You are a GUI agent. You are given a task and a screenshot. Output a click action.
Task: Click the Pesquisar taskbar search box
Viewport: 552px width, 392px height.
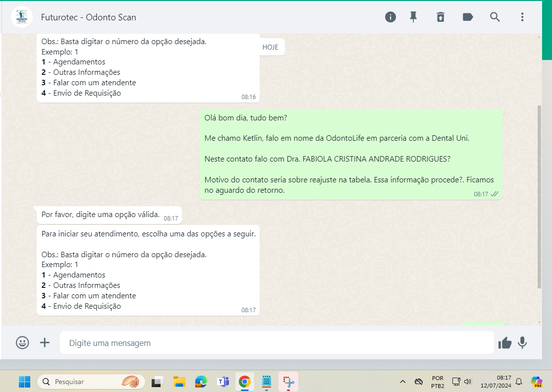91,382
